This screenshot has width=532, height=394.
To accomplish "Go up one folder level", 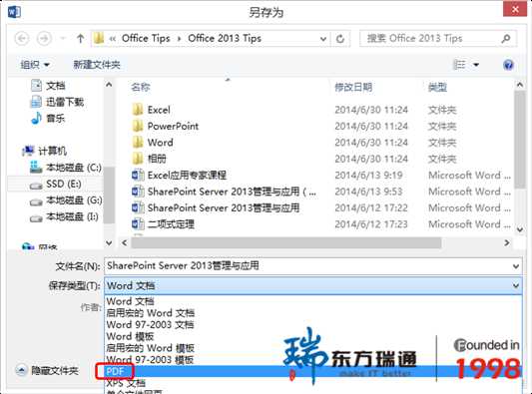I will click(x=81, y=38).
